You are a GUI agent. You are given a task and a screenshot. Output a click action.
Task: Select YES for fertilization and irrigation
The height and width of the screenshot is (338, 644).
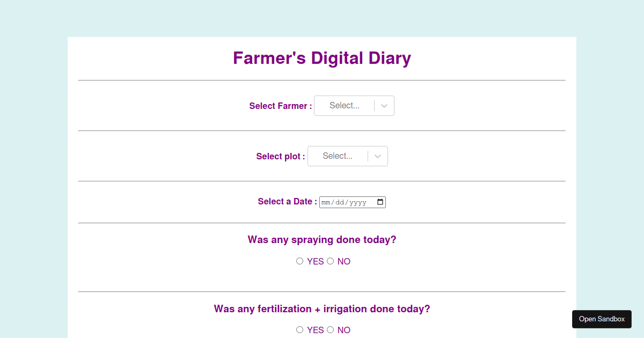(299, 329)
